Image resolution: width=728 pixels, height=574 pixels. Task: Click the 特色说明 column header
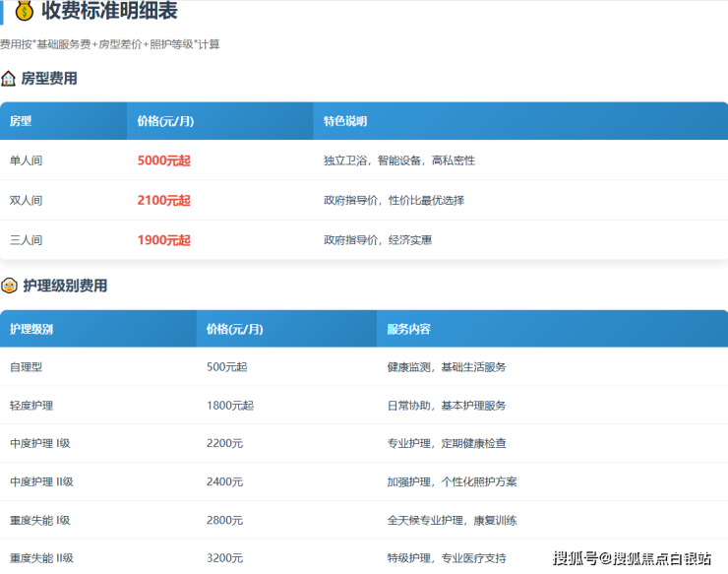345,121
